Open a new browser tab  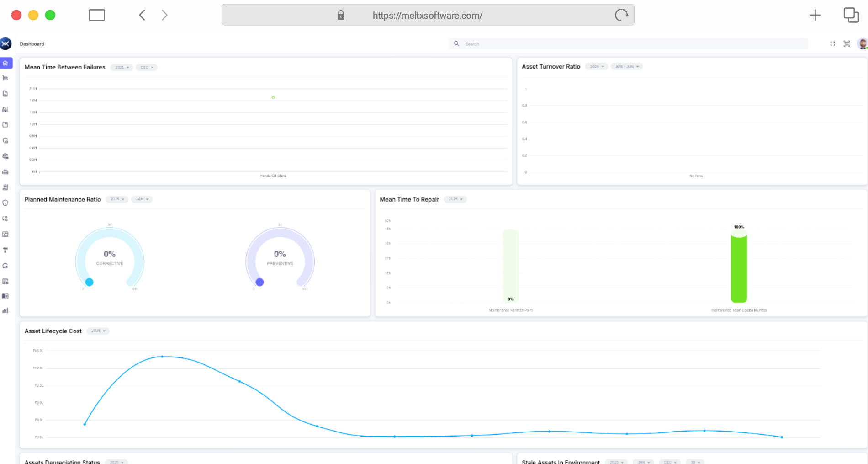pyautogui.click(x=815, y=15)
